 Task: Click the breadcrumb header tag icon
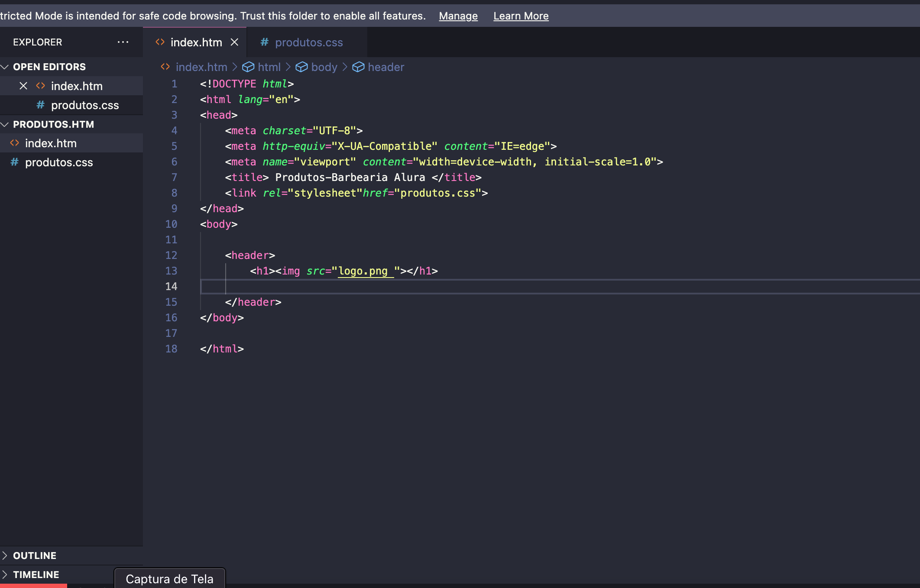point(358,66)
